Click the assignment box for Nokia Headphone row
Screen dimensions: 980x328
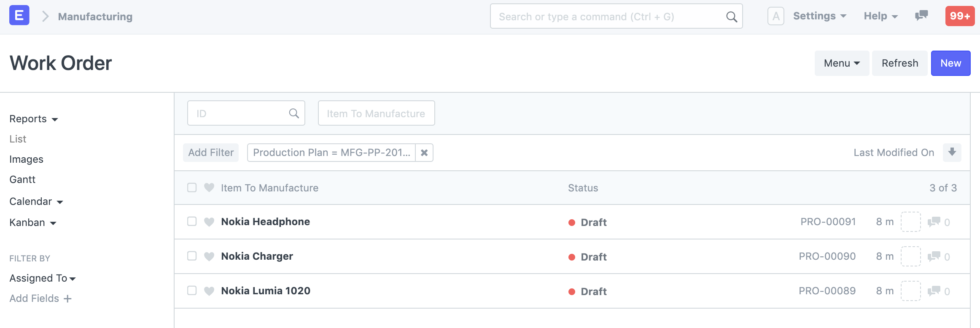click(910, 222)
